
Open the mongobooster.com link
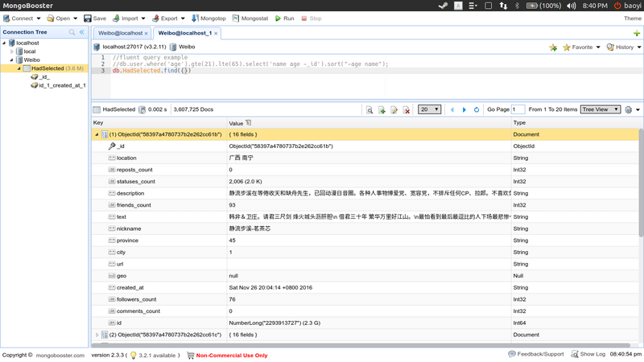pos(60,356)
